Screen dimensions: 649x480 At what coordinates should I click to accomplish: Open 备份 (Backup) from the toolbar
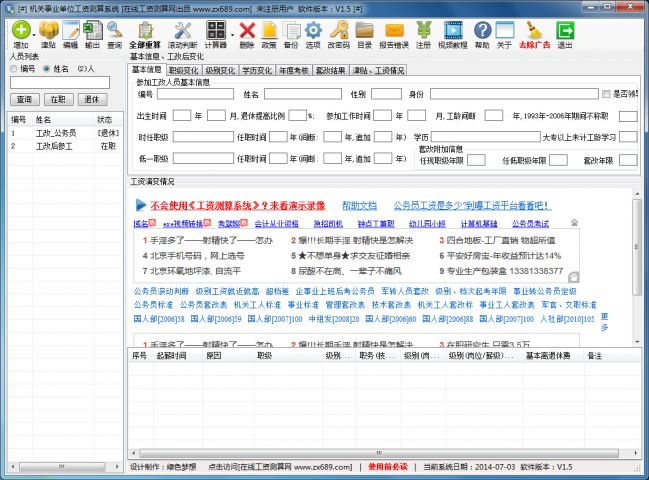tap(290, 32)
